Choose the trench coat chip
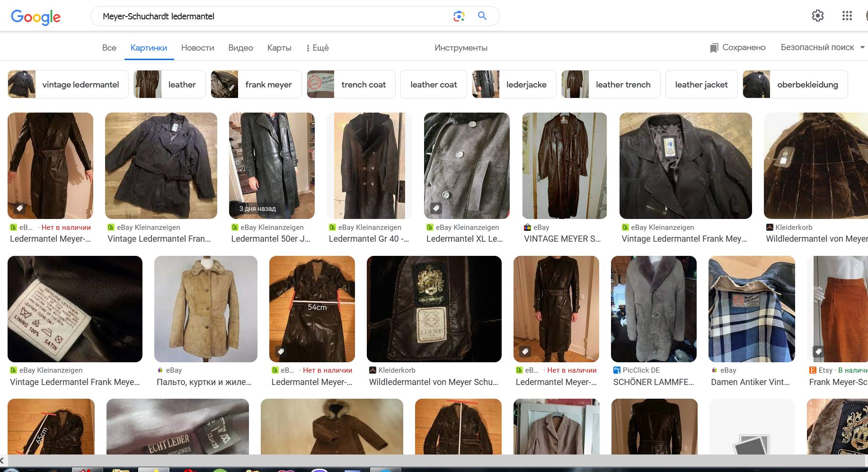The image size is (868, 472). tap(351, 84)
